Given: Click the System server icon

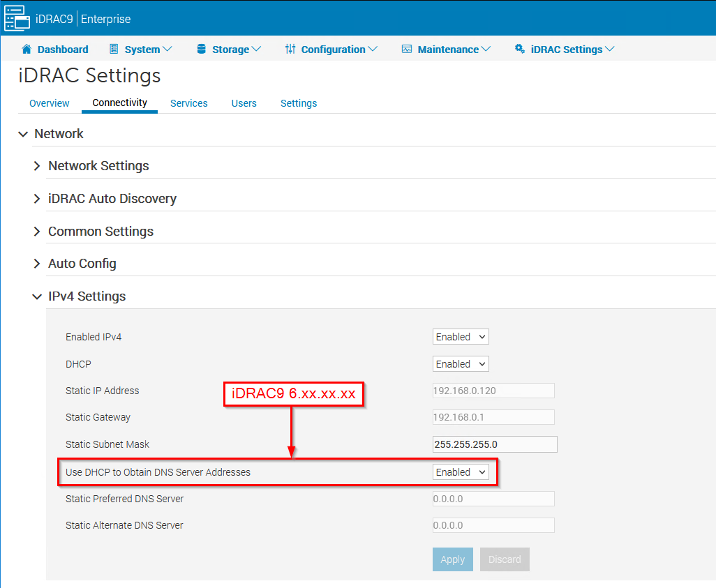Looking at the screenshot, I should point(112,49).
